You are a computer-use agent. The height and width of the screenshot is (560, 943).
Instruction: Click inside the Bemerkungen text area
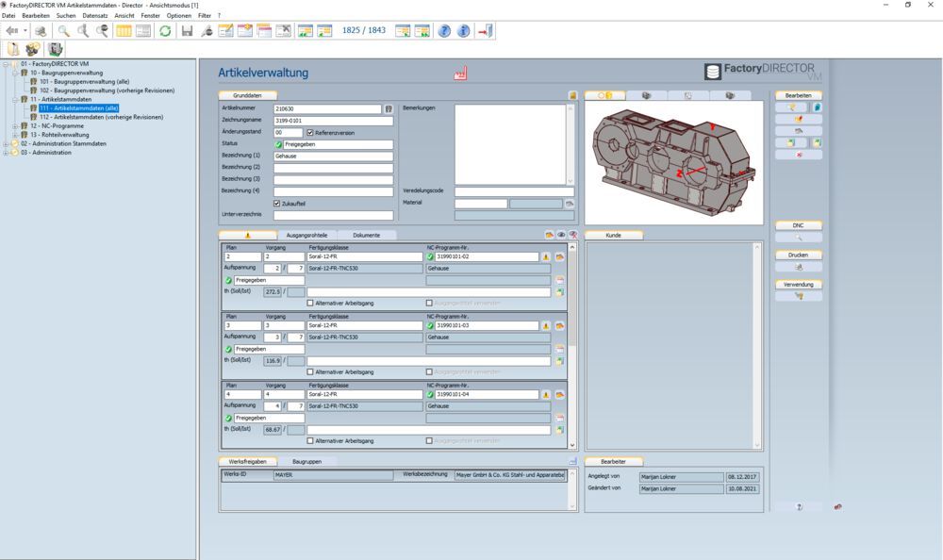(x=510, y=144)
